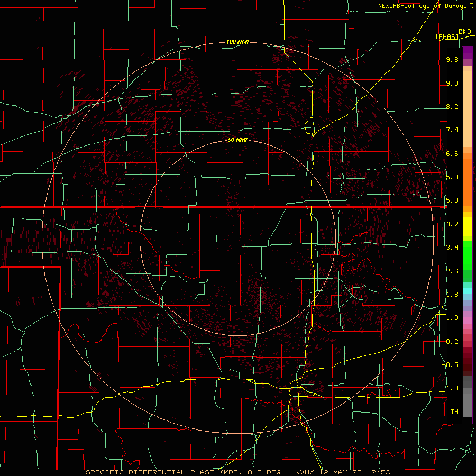Screen dimensions: 476x476
Task: Click the 6.6 value on the scale
Action: click(x=452, y=154)
